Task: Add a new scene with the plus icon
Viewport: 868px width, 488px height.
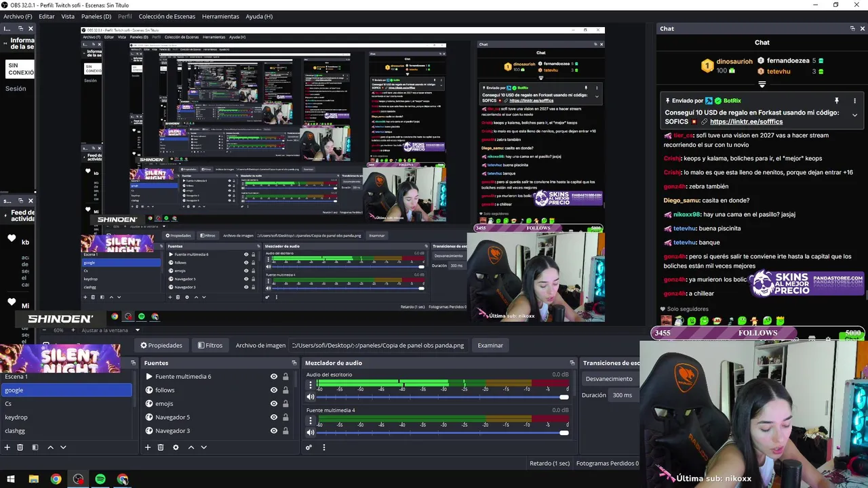Action: (7, 447)
